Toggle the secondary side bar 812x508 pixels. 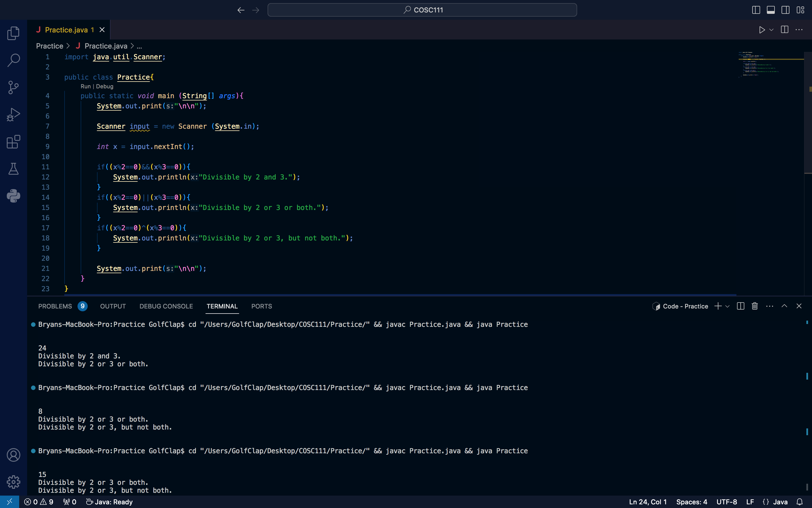coord(785,10)
